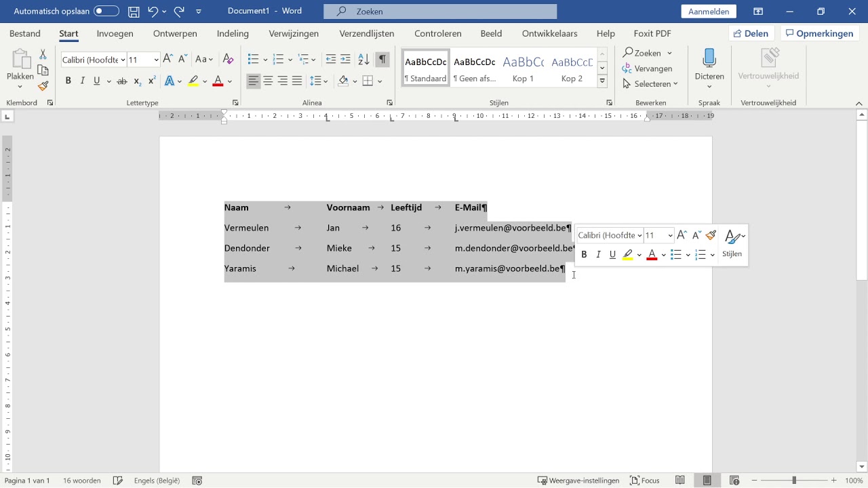The width and height of the screenshot is (868, 488).
Task: Click the Zoeken search box
Action: tap(440, 12)
